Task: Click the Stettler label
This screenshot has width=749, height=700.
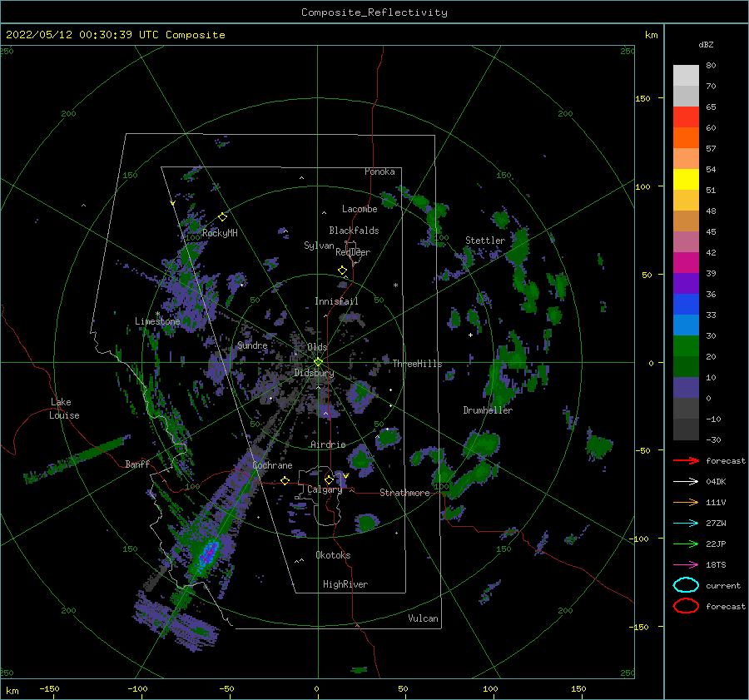Action: click(485, 241)
